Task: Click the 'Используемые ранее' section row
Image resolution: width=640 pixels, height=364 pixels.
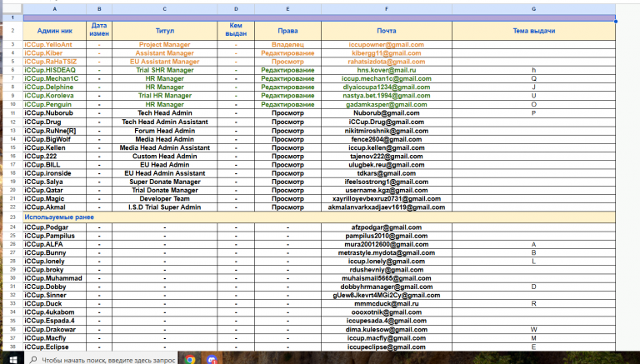Action: [319, 217]
